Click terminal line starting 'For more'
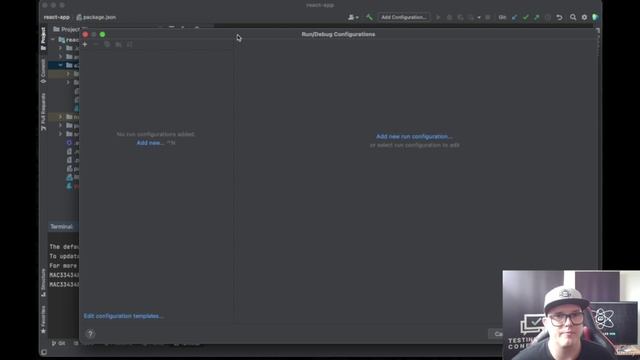640x360 pixels. coord(64,266)
